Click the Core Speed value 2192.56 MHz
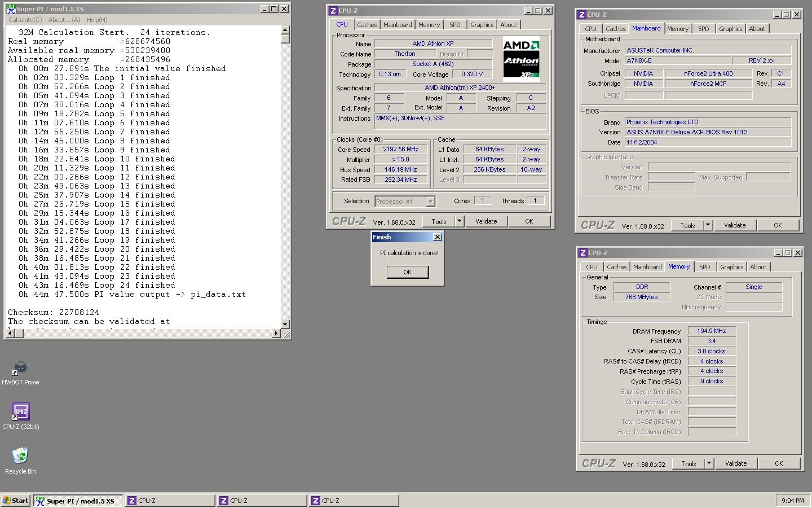Screen dimensions: 812x508 point(401,150)
